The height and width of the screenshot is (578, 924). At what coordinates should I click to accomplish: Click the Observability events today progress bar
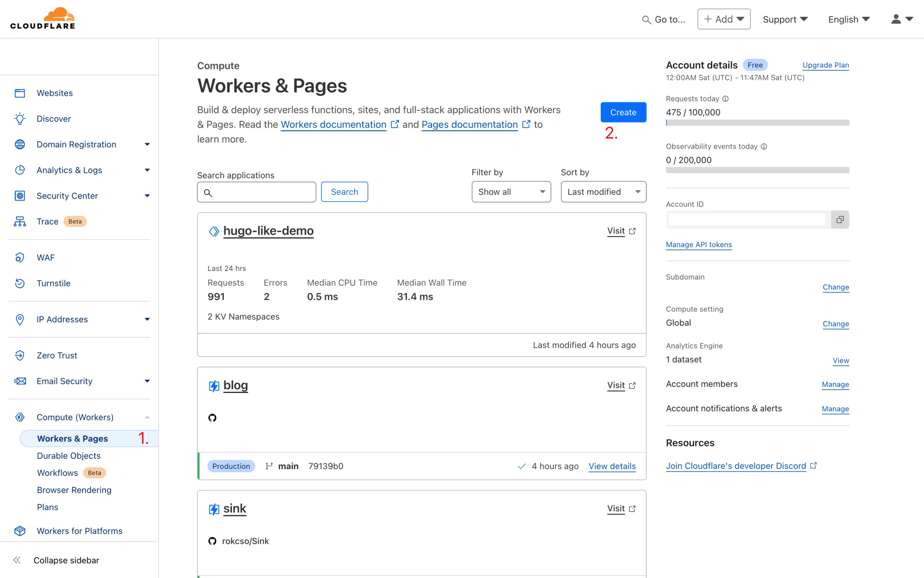tap(758, 170)
